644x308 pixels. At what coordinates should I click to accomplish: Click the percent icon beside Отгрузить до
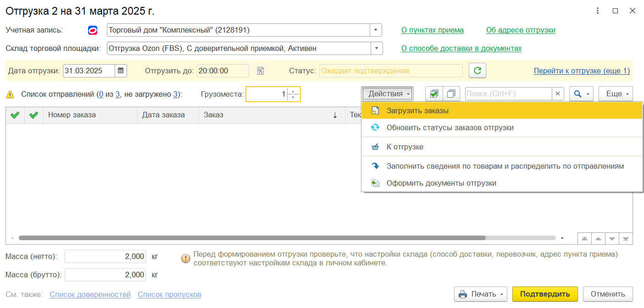tap(261, 71)
